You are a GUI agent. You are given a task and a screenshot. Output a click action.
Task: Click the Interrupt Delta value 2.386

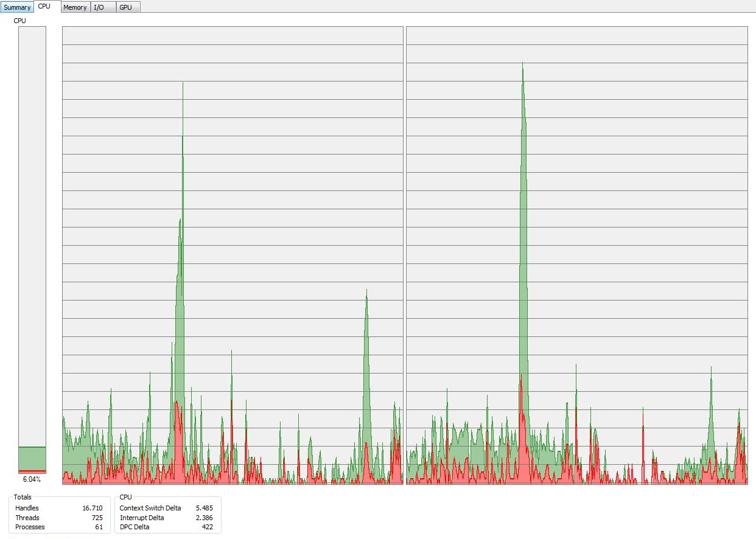click(x=204, y=518)
